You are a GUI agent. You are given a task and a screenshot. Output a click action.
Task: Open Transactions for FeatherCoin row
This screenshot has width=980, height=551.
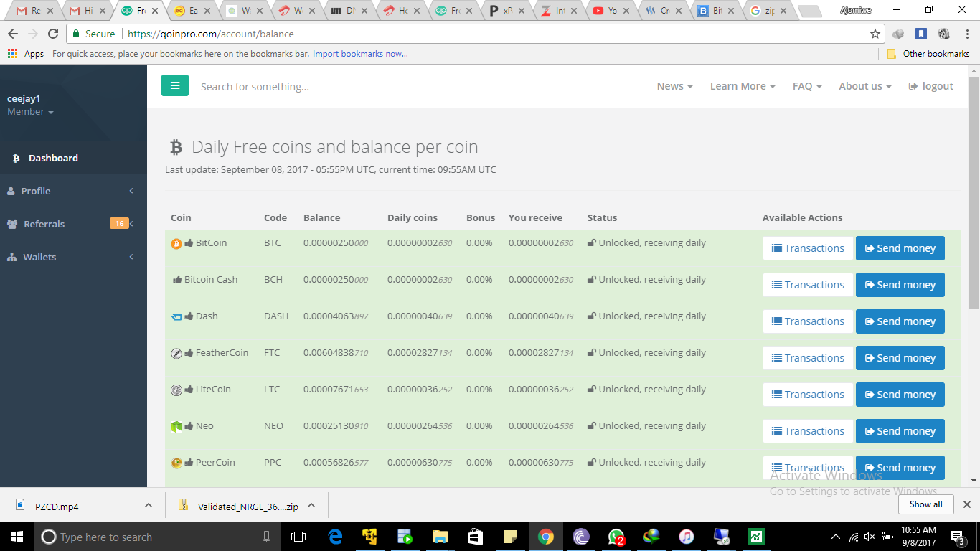click(x=808, y=358)
